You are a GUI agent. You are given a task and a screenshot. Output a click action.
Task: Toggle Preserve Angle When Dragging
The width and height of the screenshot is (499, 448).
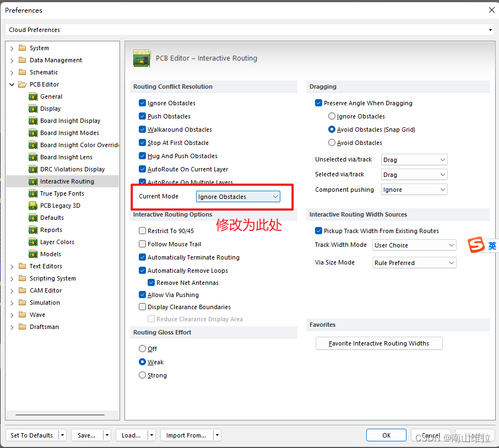(318, 103)
